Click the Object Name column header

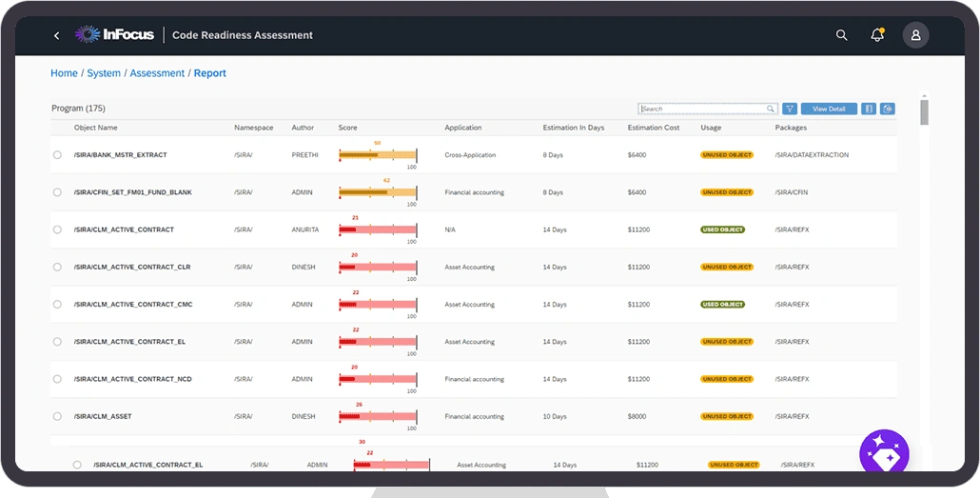click(x=96, y=128)
